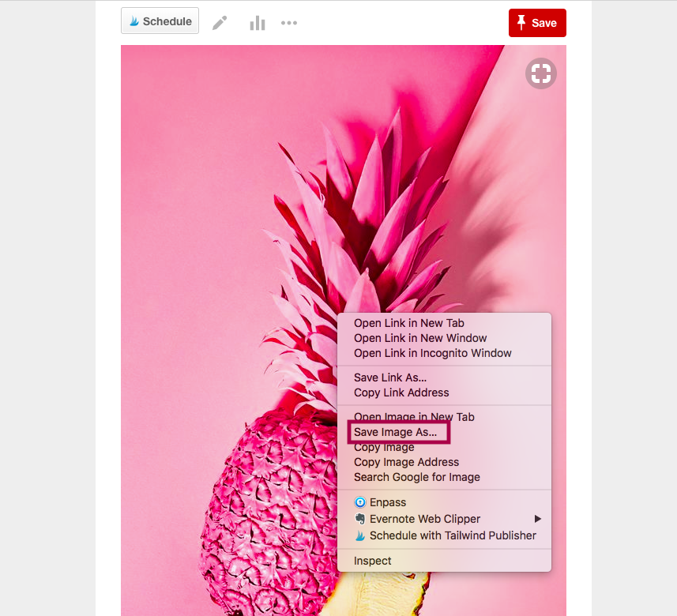Choose Save Image As... from context menu
Viewport: 677px width, 616px height.
point(444,432)
